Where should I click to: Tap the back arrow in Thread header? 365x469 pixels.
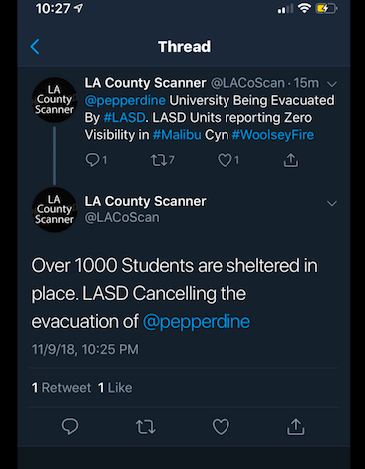(35, 46)
